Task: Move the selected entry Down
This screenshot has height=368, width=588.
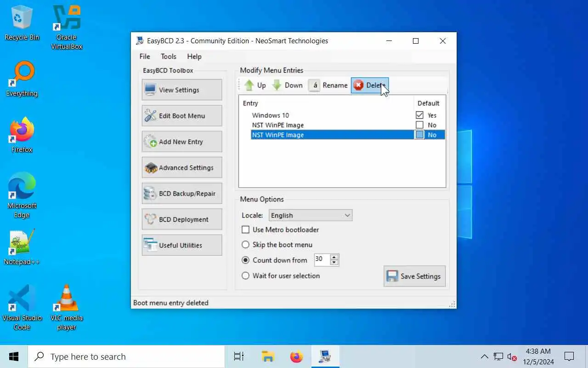Action: [x=287, y=85]
